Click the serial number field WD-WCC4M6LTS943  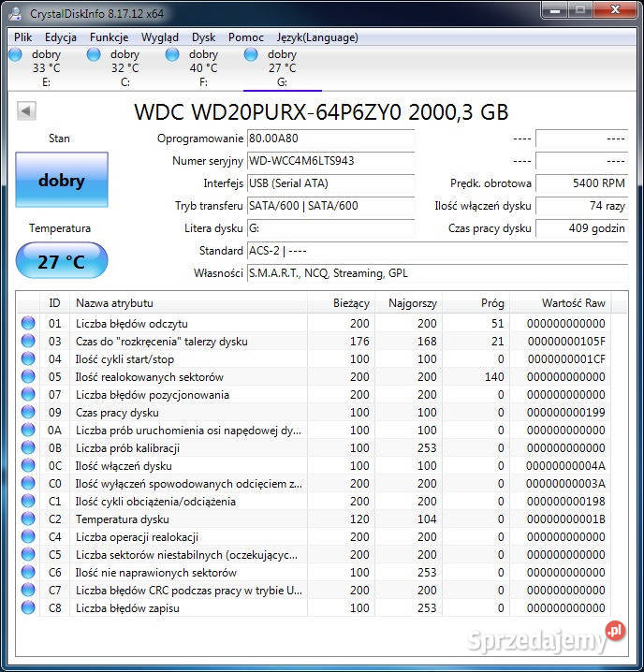pyautogui.click(x=330, y=161)
